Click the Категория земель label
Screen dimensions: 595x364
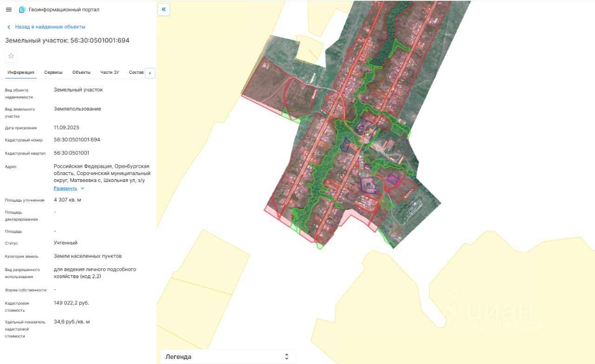[x=22, y=256]
